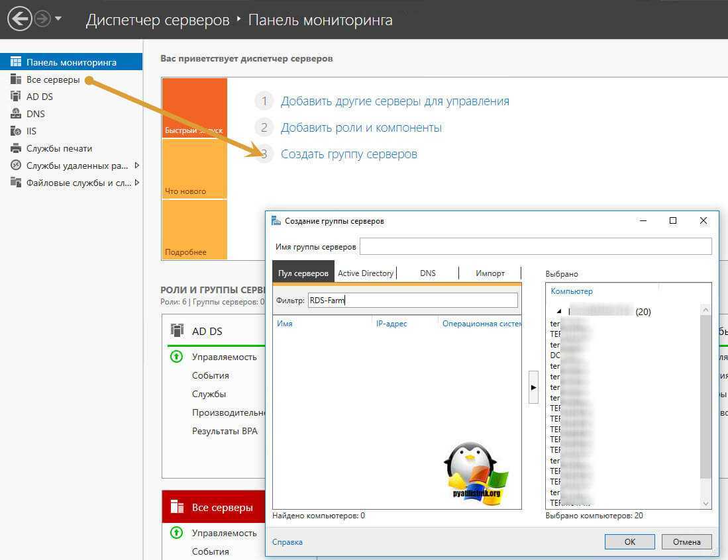Open the navigation history dropdown arrow
The height and width of the screenshot is (560, 728).
point(58,19)
